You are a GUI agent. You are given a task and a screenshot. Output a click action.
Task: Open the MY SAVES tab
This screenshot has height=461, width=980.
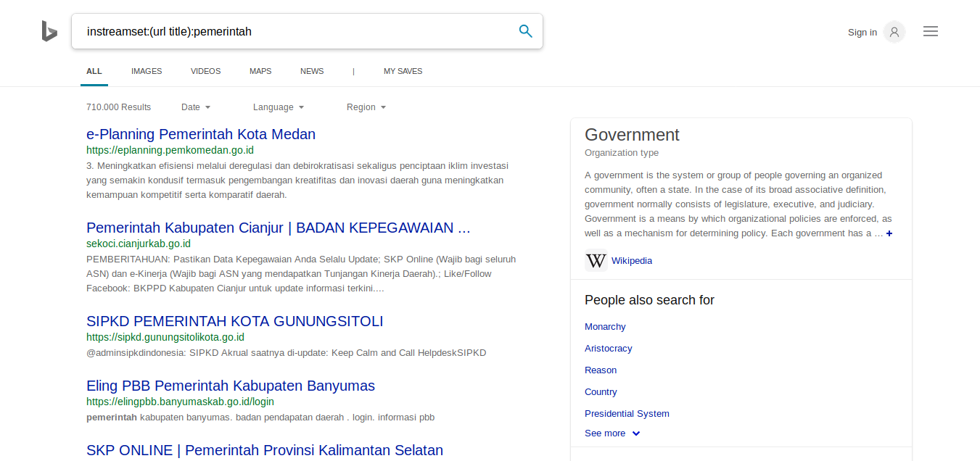click(403, 71)
